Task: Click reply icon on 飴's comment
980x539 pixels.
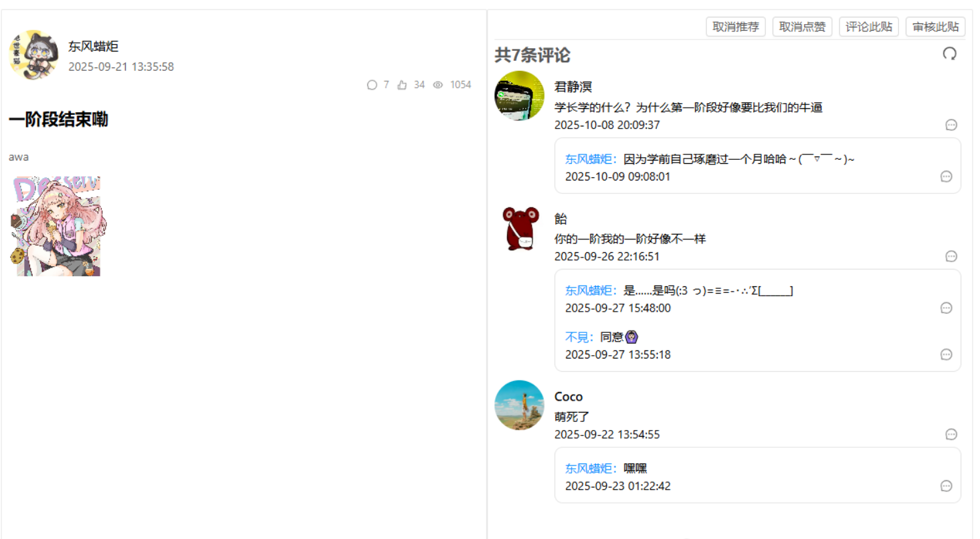Action: pyautogui.click(x=951, y=256)
